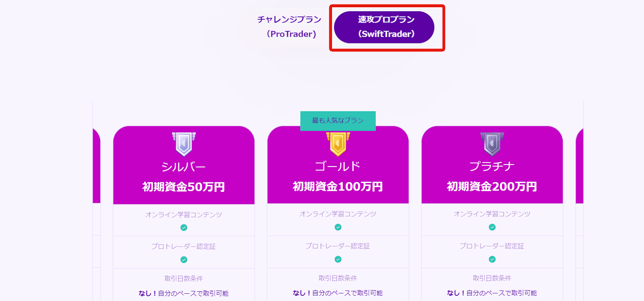Click Silver's プロトレーダー認定証 checkmark icon
This screenshot has width=644, height=301.
184,260
